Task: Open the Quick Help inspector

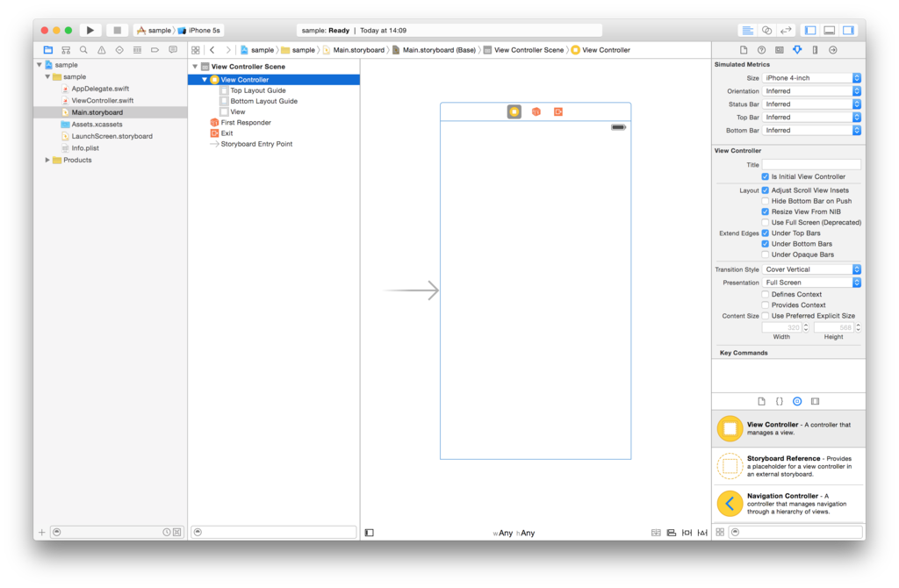Action: (x=761, y=50)
